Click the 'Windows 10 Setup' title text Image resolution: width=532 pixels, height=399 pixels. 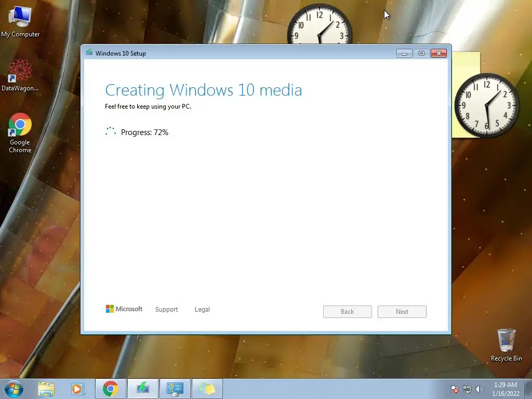pyautogui.click(x=121, y=54)
